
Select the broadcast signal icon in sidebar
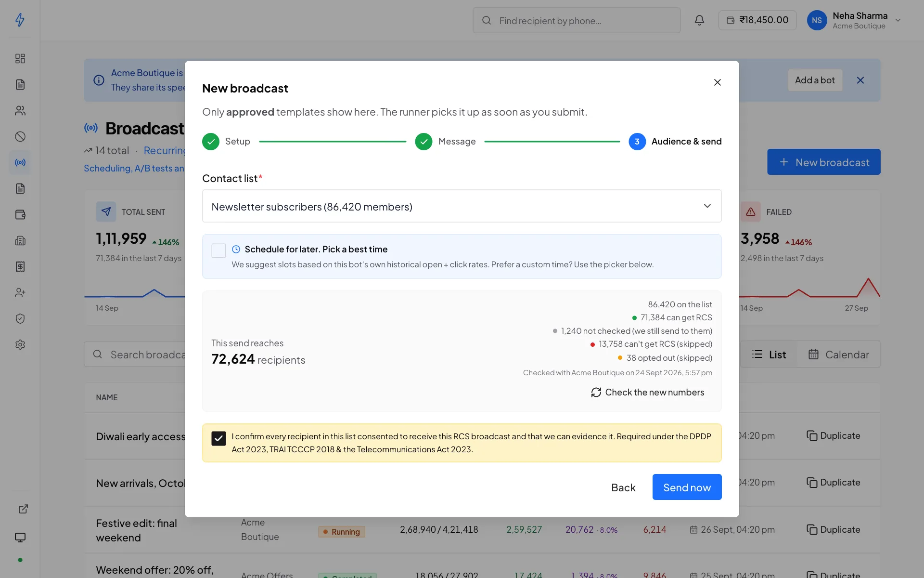tap(20, 162)
